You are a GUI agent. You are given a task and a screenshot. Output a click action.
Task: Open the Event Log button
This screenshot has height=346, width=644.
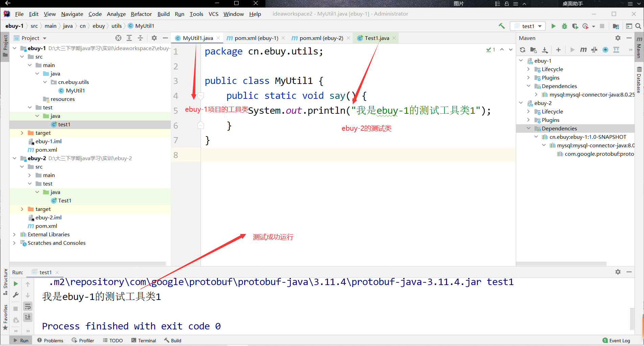tap(616, 340)
